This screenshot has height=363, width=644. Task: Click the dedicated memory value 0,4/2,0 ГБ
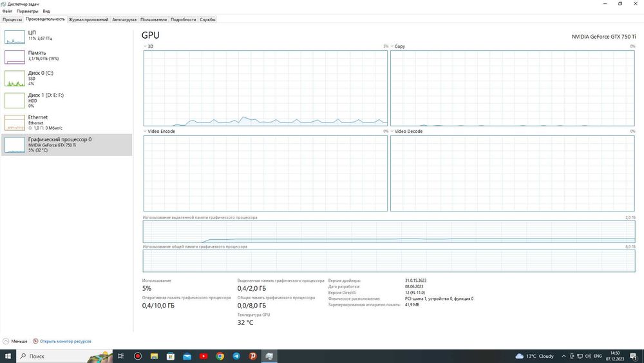(x=251, y=288)
